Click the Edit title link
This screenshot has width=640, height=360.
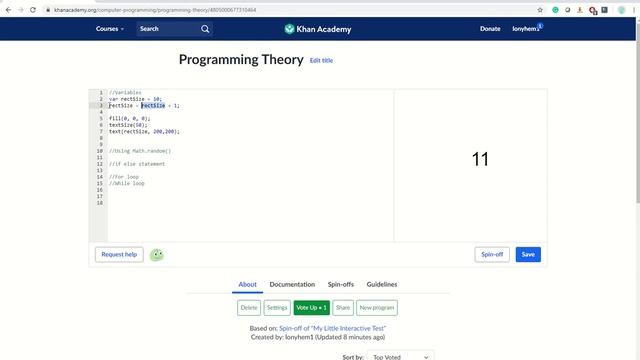(321, 60)
